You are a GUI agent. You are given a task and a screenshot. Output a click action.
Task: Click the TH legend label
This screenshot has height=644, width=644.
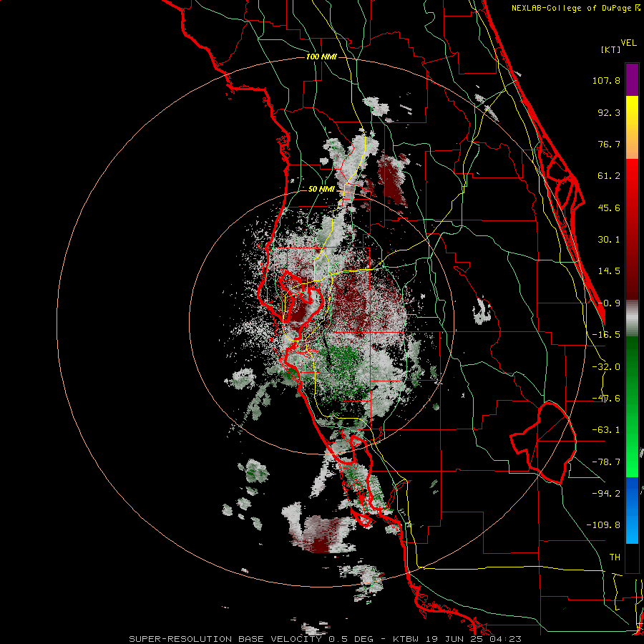615,557
